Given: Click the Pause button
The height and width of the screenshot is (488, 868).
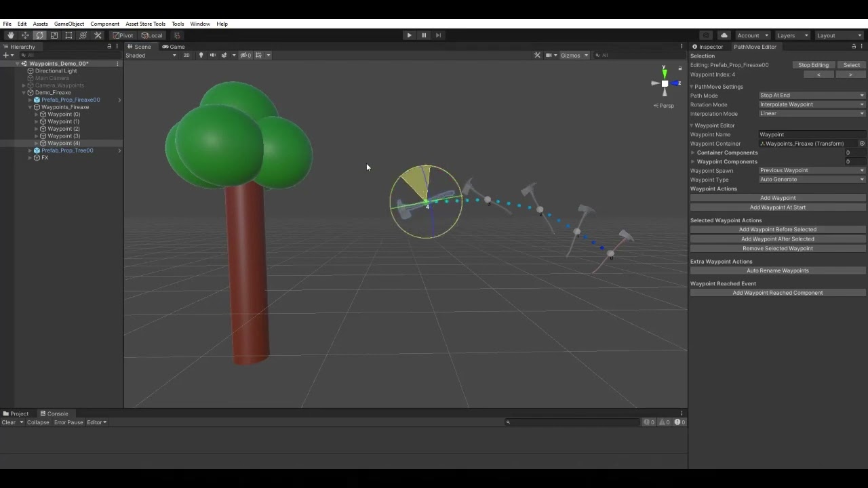Looking at the screenshot, I should point(424,35).
